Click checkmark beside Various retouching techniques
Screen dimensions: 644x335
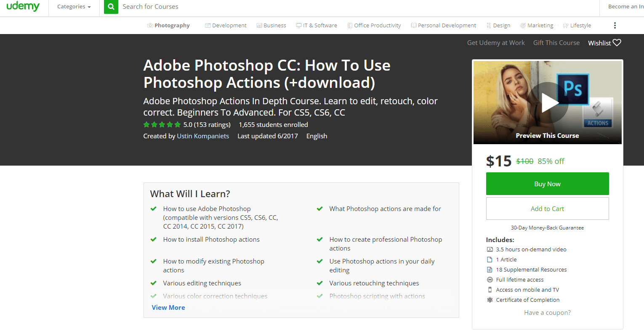[x=320, y=283]
